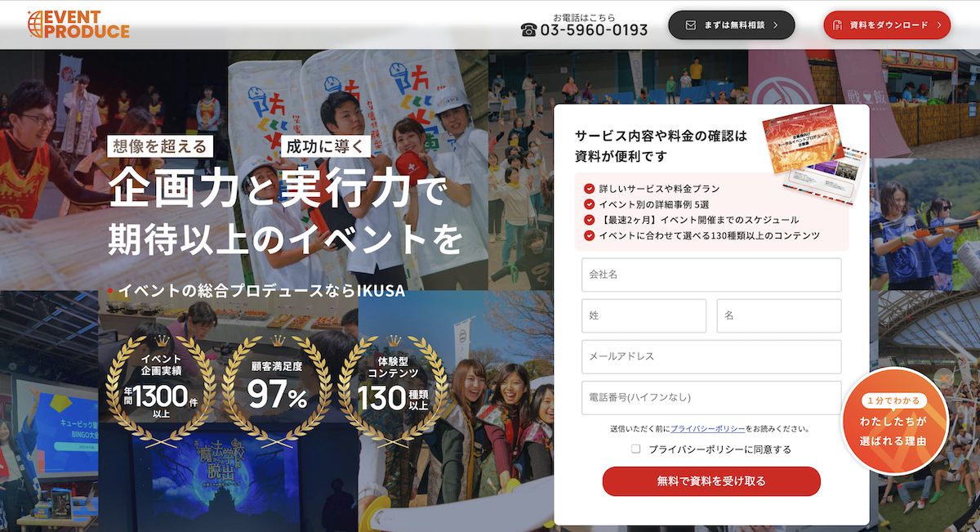The image size is (980, 532).
Task: Click the chevron arrow on まずは無料相談
Action: pyautogui.click(x=776, y=25)
